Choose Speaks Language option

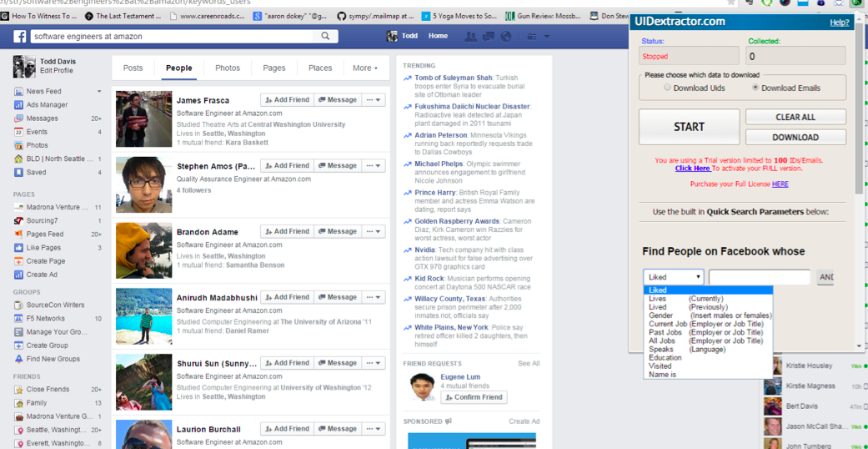[706, 349]
